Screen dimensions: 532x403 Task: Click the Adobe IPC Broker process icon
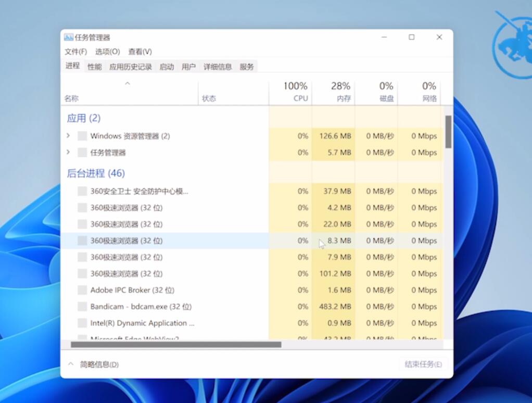[82, 290]
